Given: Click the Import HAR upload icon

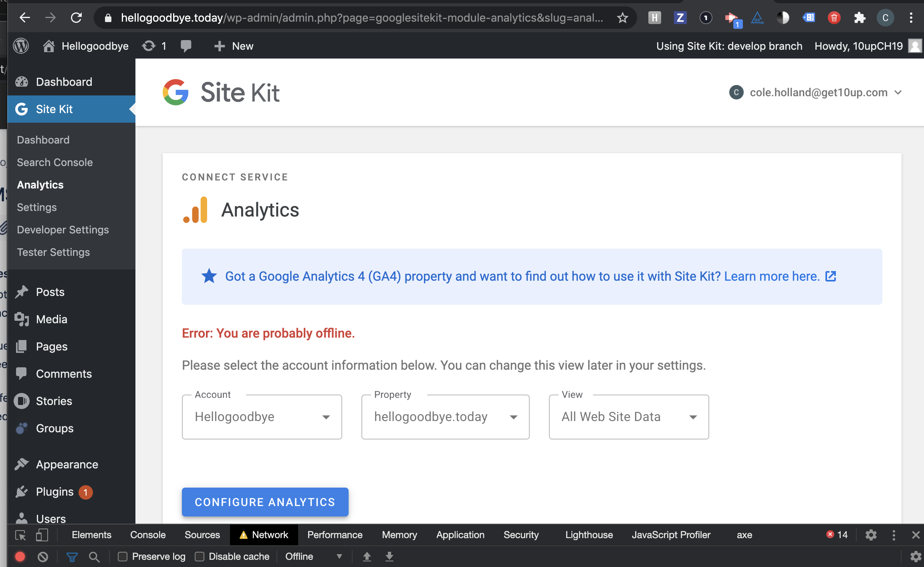Looking at the screenshot, I should click(367, 557).
